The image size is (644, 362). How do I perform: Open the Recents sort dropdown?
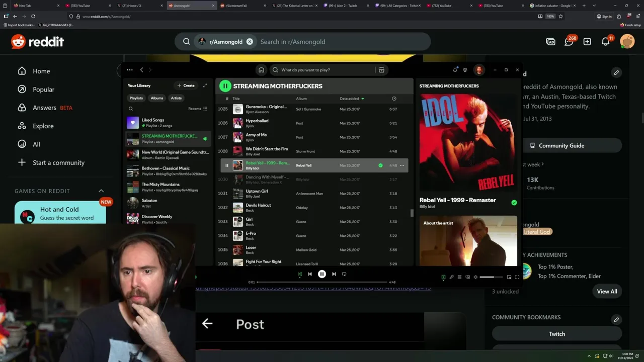pyautogui.click(x=198, y=109)
